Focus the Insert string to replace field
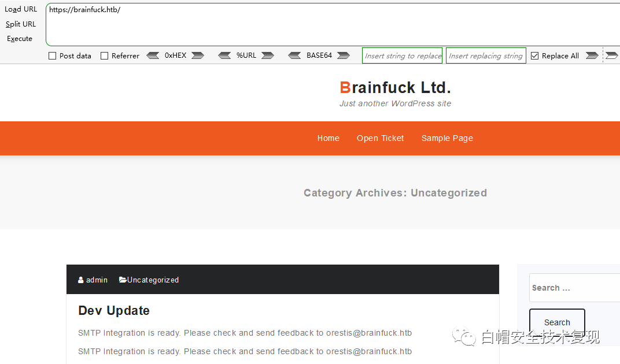Image resolution: width=620 pixels, height=364 pixels. [403, 55]
